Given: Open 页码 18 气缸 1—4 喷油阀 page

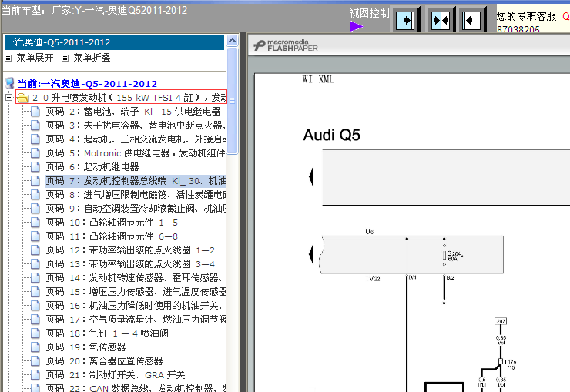Looking at the screenshot, I should pos(107,333).
